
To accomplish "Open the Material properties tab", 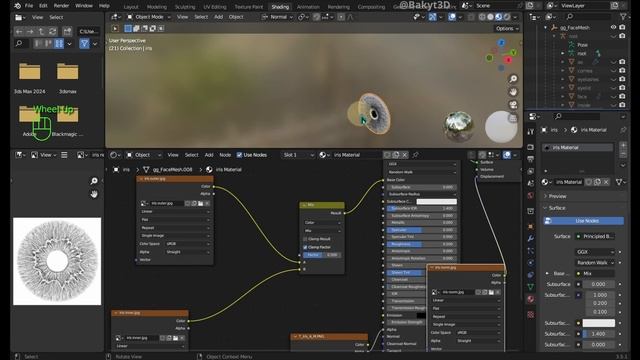I will pos(531,299).
